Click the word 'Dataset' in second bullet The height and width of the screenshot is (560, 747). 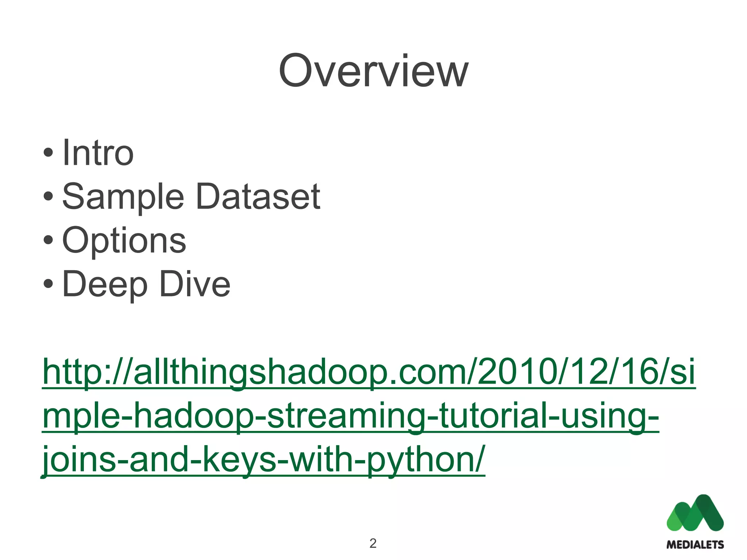[x=259, y=197]
